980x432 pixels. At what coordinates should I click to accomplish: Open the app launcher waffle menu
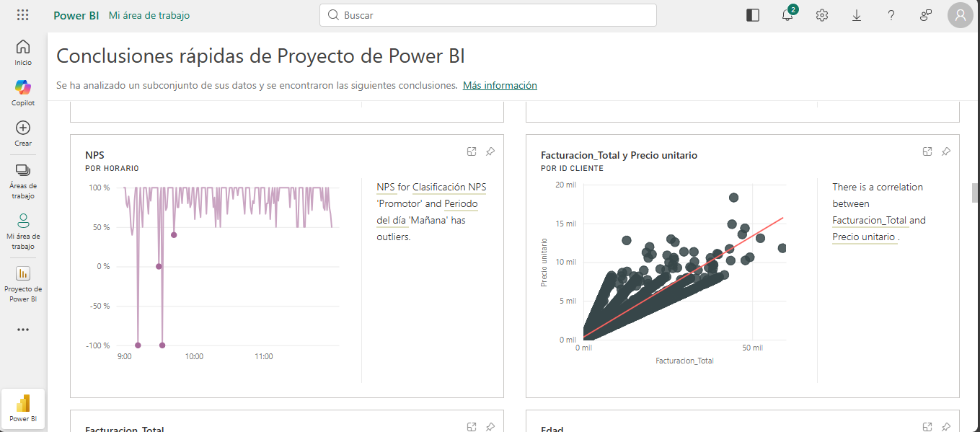[22, 15]
